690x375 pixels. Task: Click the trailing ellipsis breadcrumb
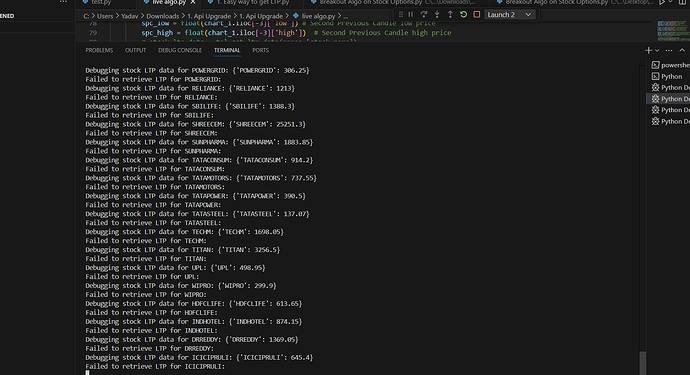coord(346,17)
